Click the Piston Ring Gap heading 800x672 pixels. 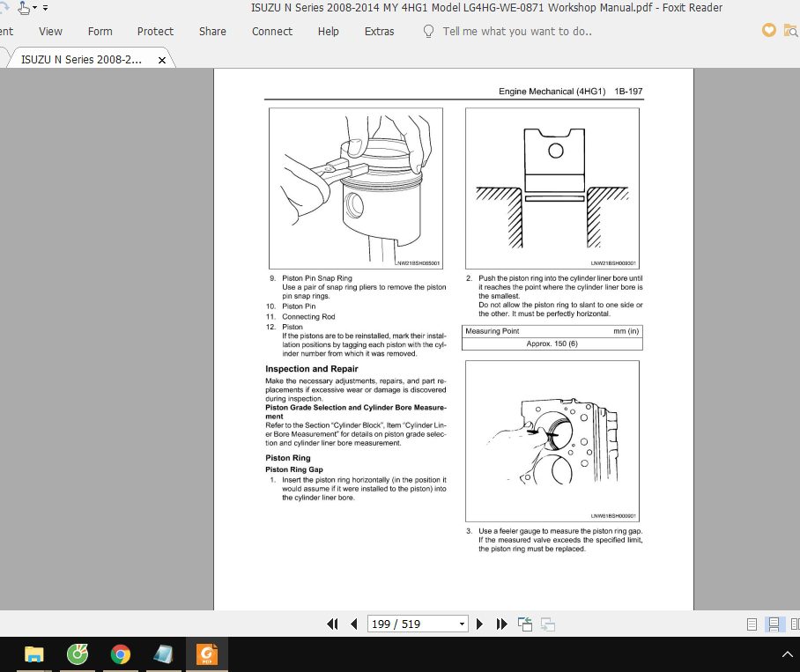click(x=294, y=469)
